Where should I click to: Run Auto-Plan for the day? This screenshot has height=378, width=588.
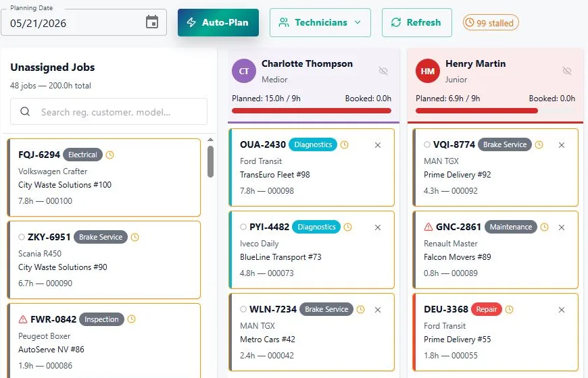tap(218, 22)
